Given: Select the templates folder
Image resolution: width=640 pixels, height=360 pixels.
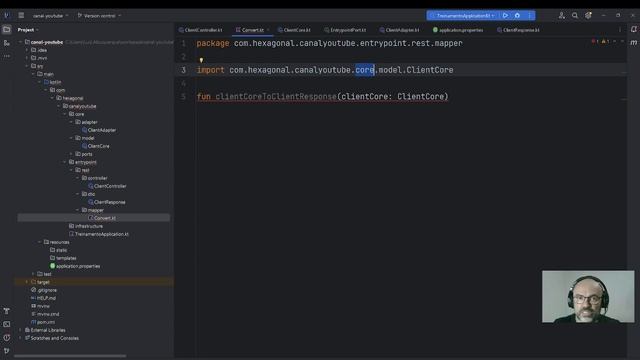Looking at the screenshot, I should click(x=63, y=258).
